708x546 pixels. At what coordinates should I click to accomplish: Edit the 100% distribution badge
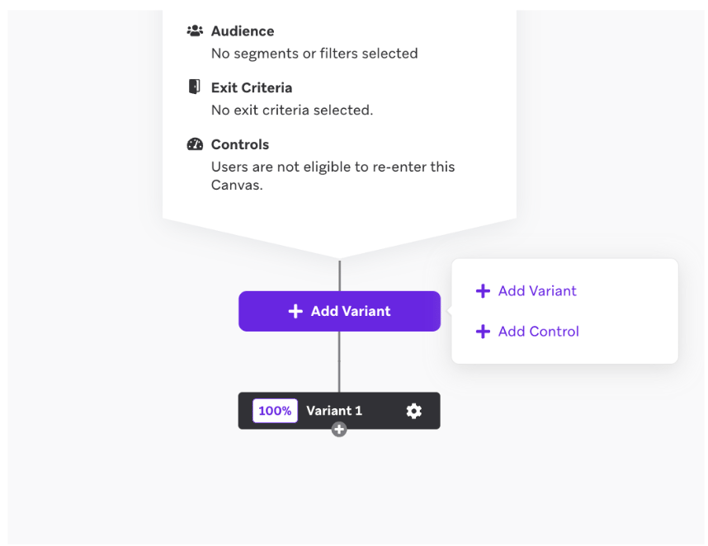tap(275, 411)
